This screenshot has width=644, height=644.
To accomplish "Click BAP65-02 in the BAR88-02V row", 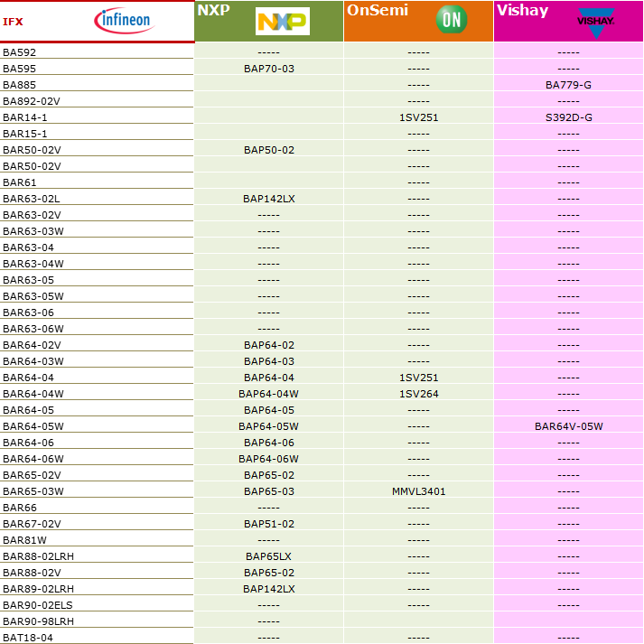I will pyautogui.click(x=269, y=573).
